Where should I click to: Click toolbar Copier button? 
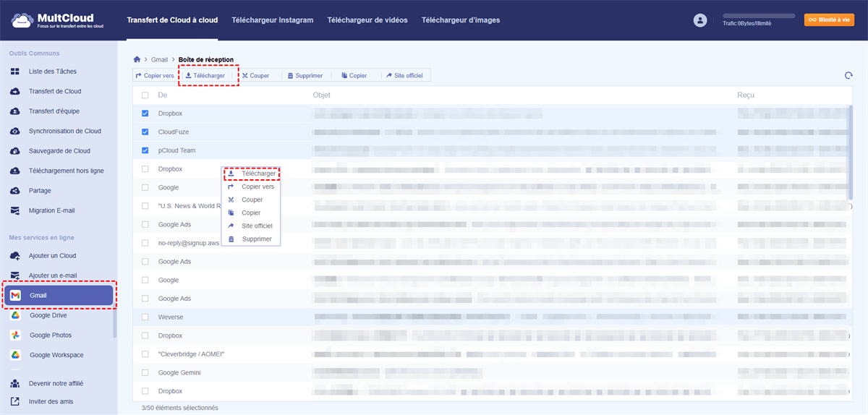tap(354, 75)
